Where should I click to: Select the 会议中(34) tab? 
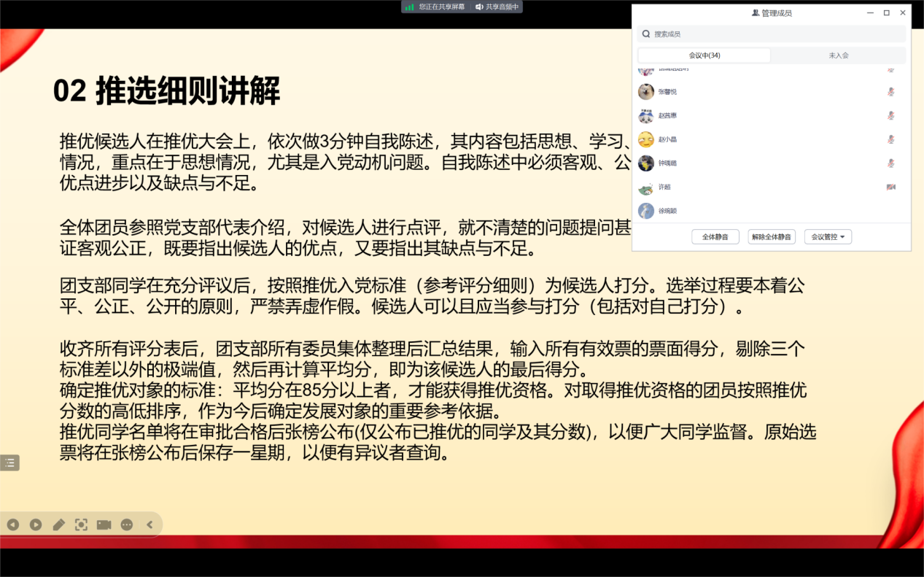pyautogui.click(x=704, y=55)
